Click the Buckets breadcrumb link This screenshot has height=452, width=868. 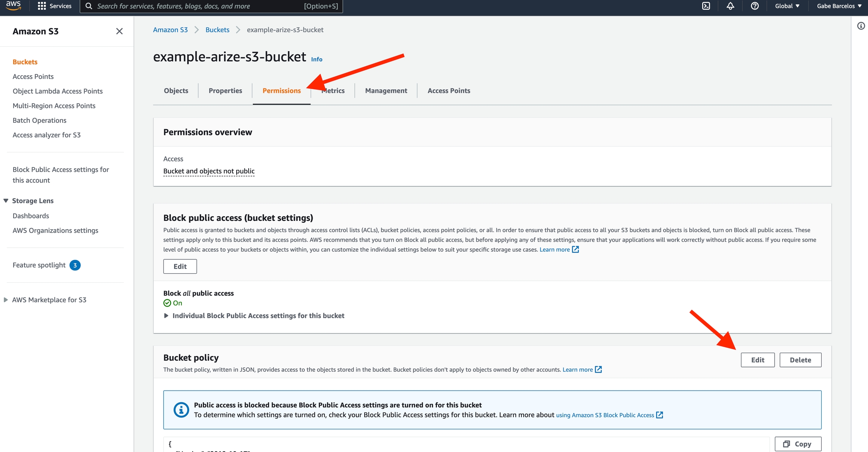[x=217, y=30]
